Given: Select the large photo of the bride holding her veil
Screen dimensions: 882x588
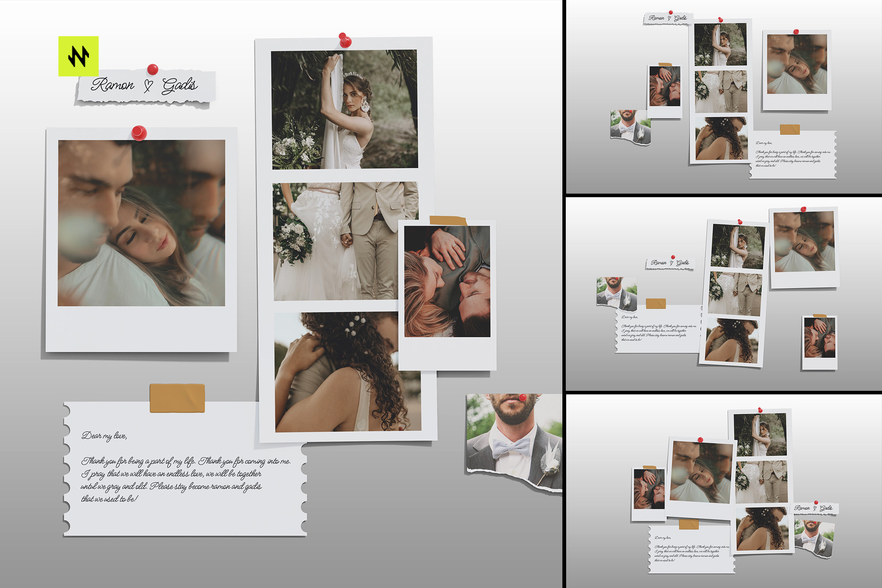Looking at the screenshot, I should [x=344, y=109].
